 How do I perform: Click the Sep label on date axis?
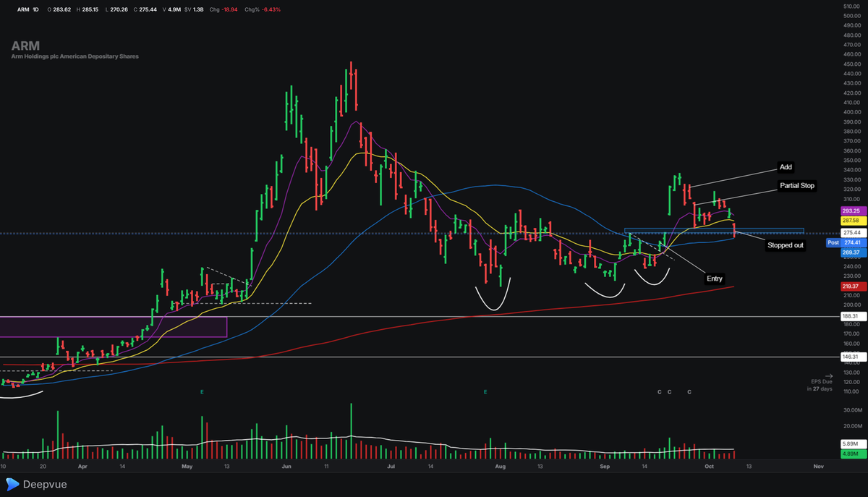coord(605,467)
